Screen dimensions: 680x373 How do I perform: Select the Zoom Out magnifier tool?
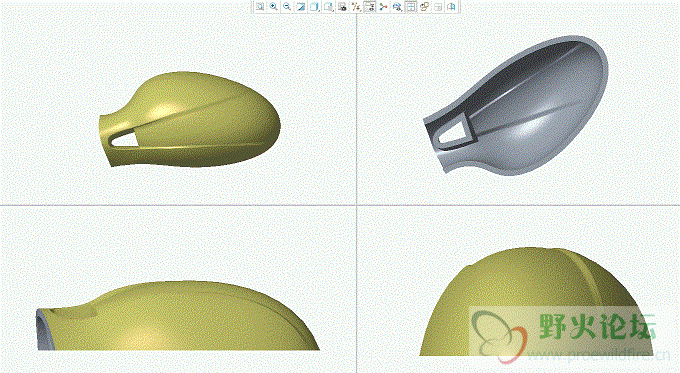(287, 7)
